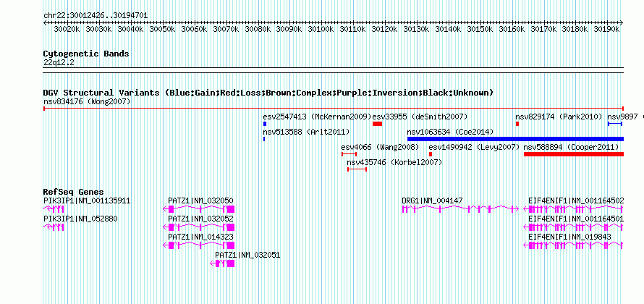Open nsv829174 (Park2010) variant label

click(x=559, y=117)
